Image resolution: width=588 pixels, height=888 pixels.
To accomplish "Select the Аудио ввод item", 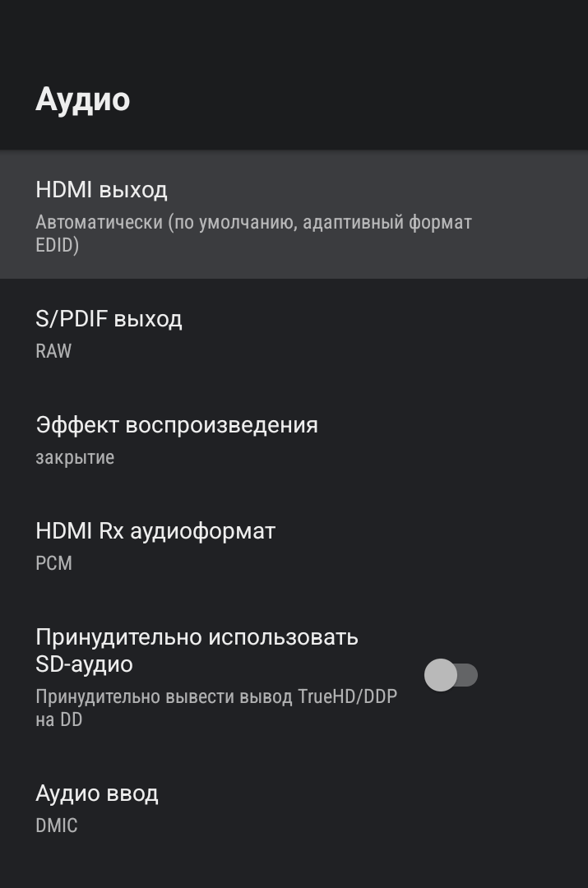I will (x=294, y=808).
